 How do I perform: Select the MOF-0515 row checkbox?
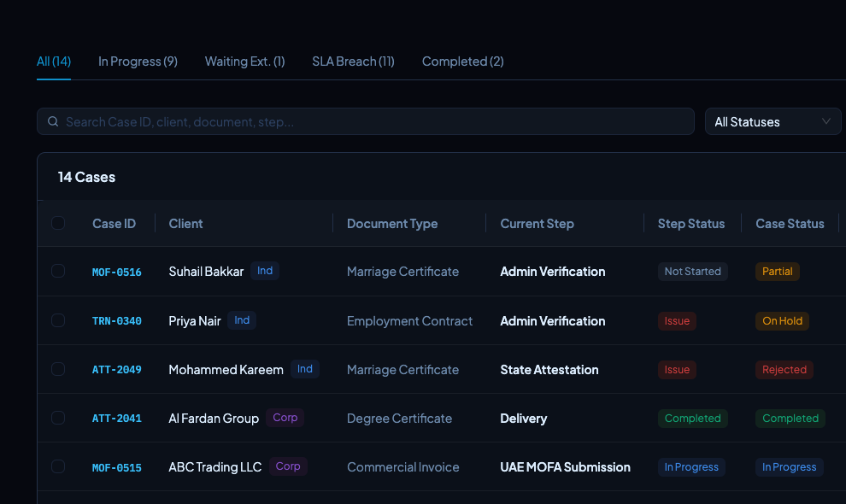pos(58,466)
